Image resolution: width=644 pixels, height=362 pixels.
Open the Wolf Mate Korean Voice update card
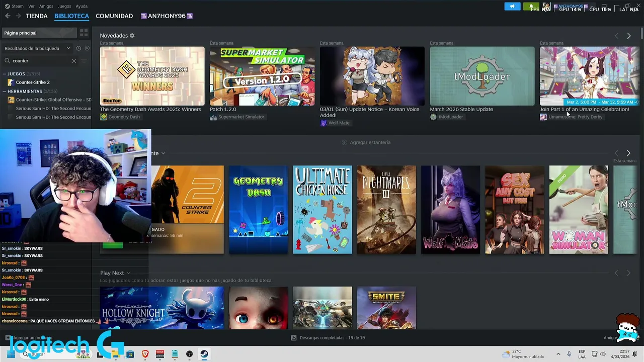[372, 76]
